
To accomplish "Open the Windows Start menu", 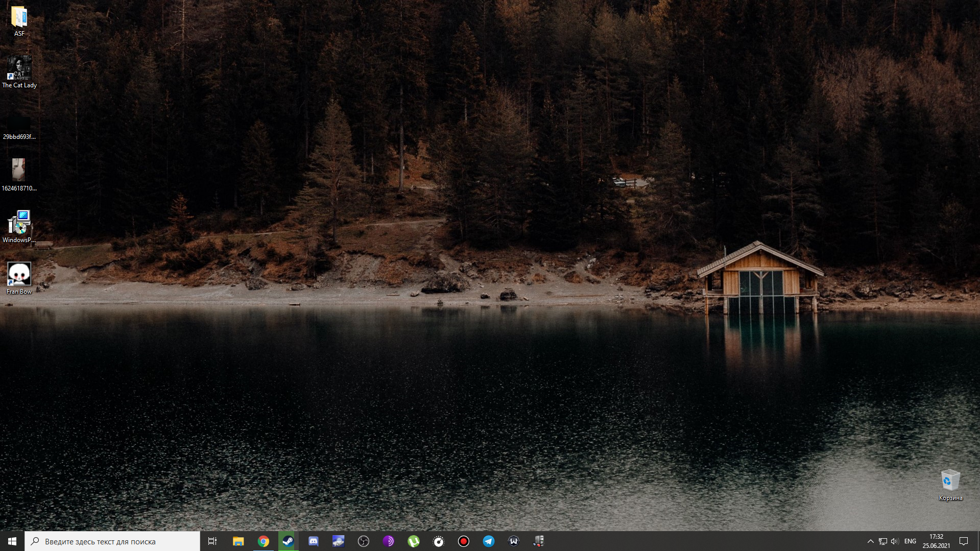I will click(x=12, y=541).
